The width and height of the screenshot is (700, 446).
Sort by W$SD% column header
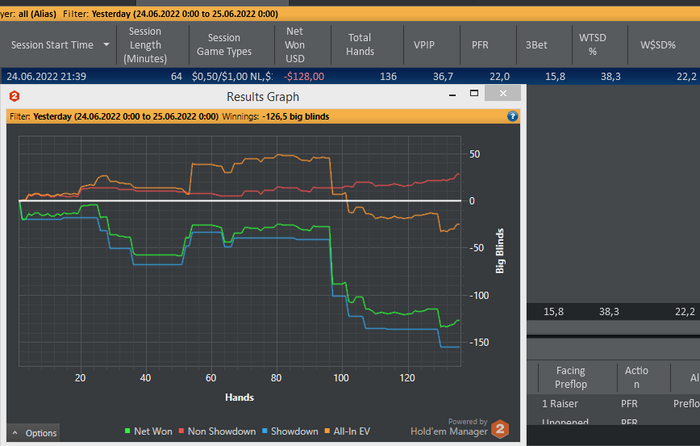658,45
